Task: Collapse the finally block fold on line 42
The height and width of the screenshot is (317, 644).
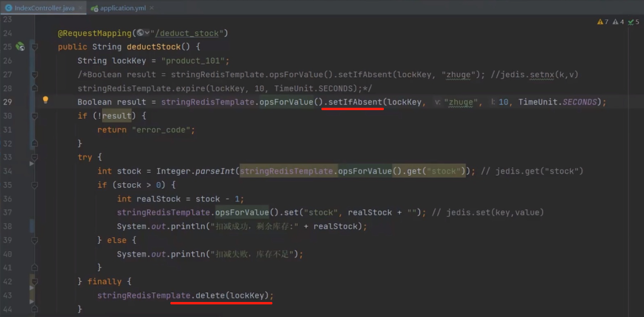Action: [x=35, y=282]
